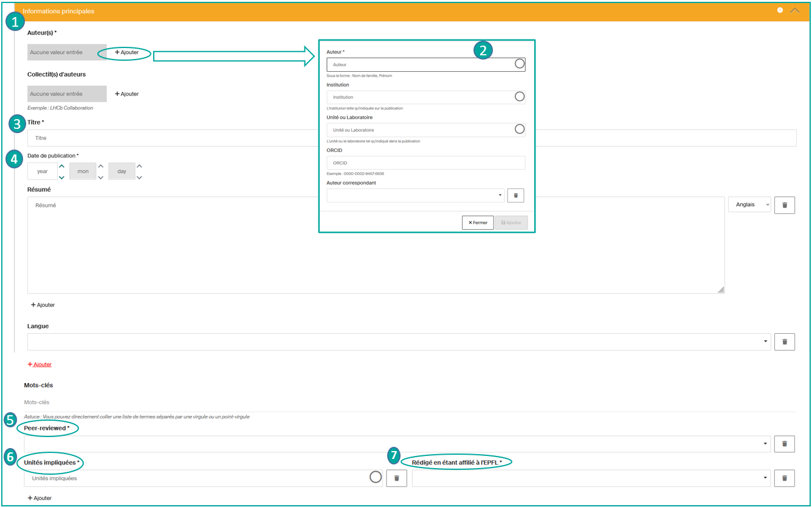This screenshot has height=507, width=812.
Task: Click the ORCID input field
Action: [x=425, y=163]
